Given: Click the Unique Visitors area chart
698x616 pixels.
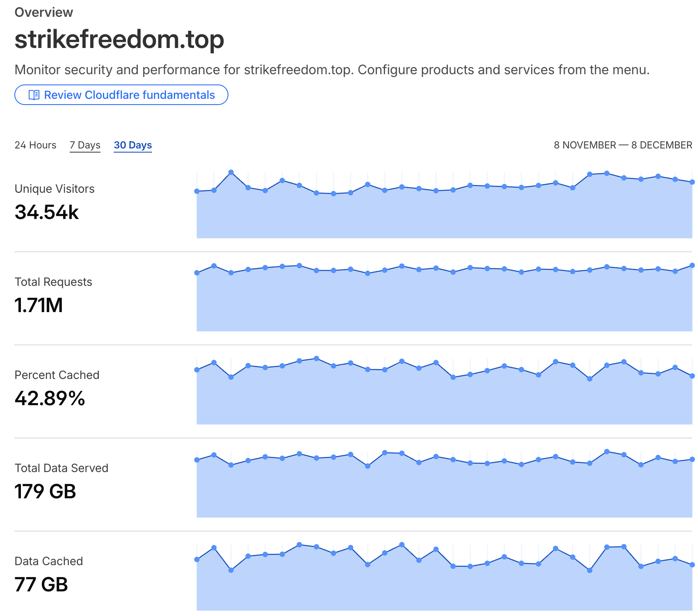Looking at the screenshot, I should point(444,213).
